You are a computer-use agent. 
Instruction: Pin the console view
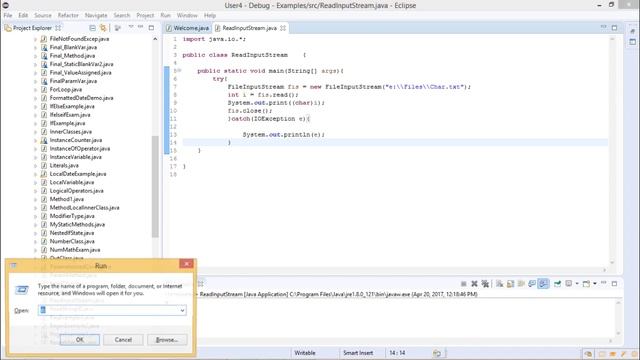tap(557, 284)
